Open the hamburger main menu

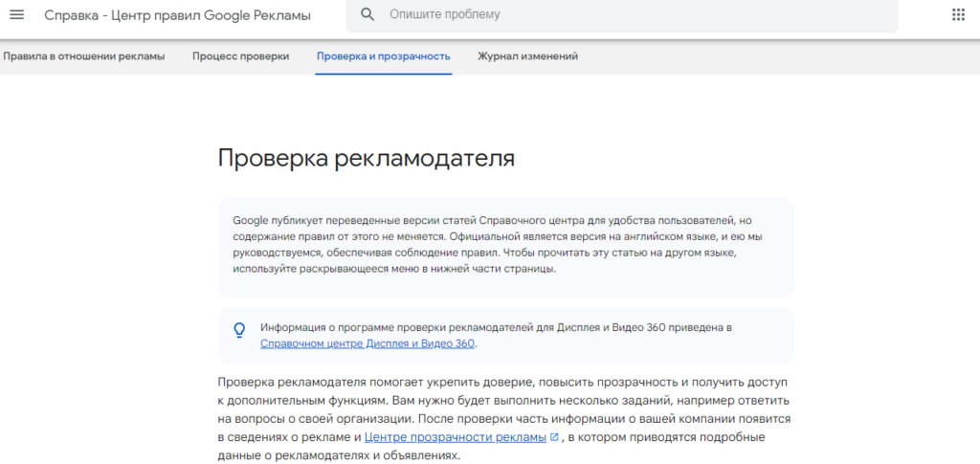tap(17, 14)
